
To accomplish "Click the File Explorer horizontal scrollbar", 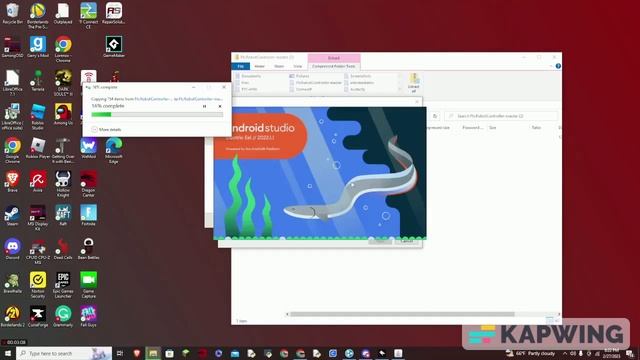I will tap(402, 314).
